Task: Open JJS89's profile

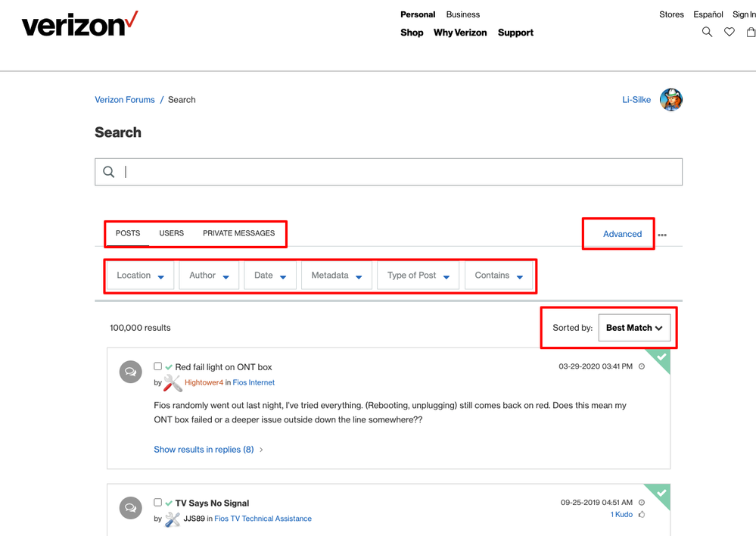Action: pos(194,519)
